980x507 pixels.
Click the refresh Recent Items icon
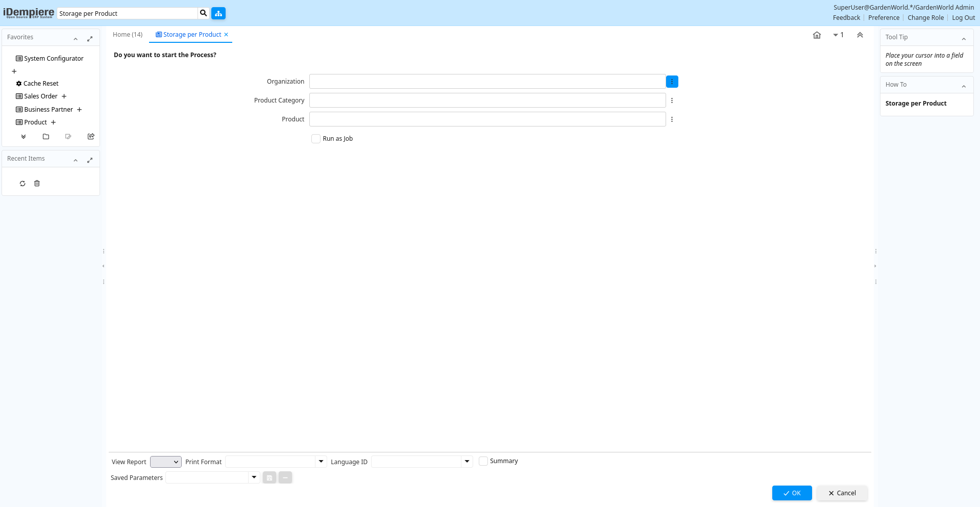point(22,184)
